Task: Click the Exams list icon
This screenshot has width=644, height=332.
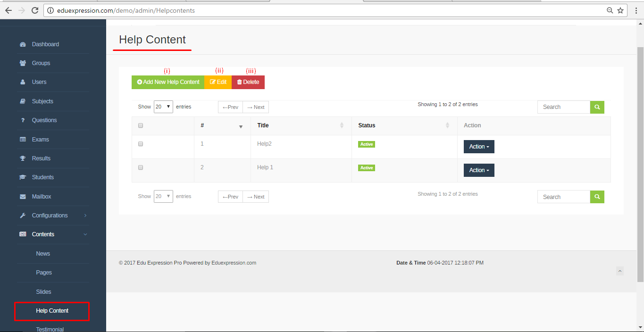Action: 23,140
